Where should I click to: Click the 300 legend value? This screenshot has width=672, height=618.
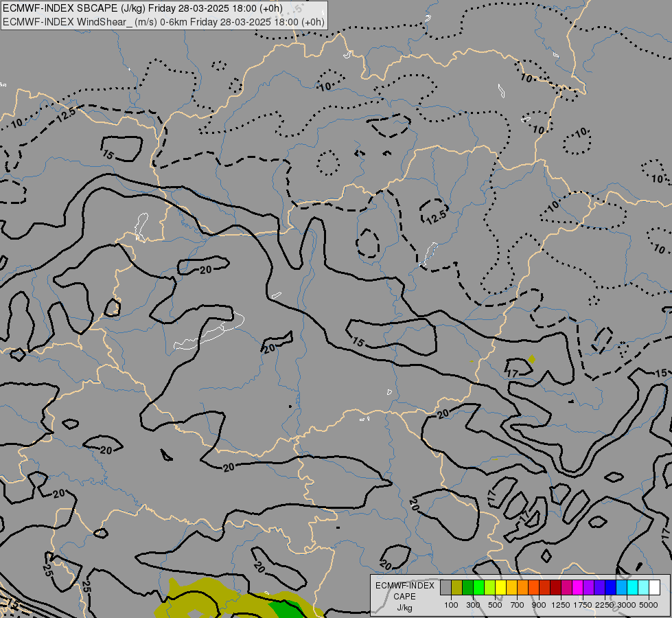tap(473, 605)
